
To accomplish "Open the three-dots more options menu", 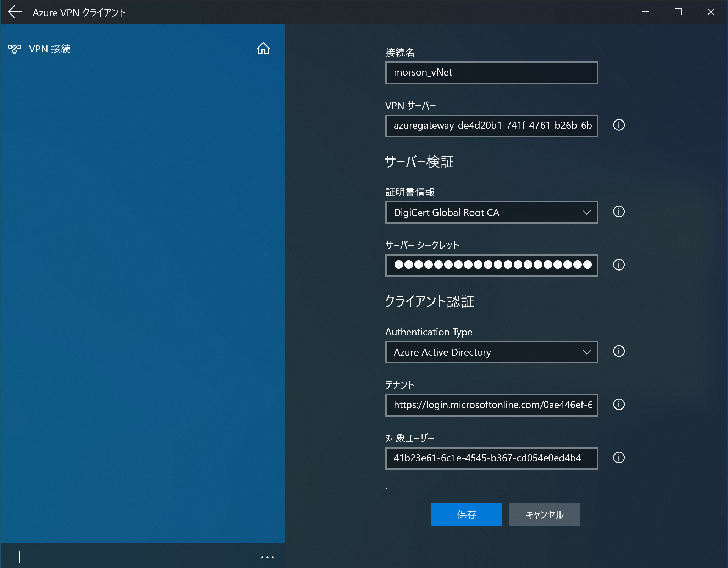I will 267,557.
